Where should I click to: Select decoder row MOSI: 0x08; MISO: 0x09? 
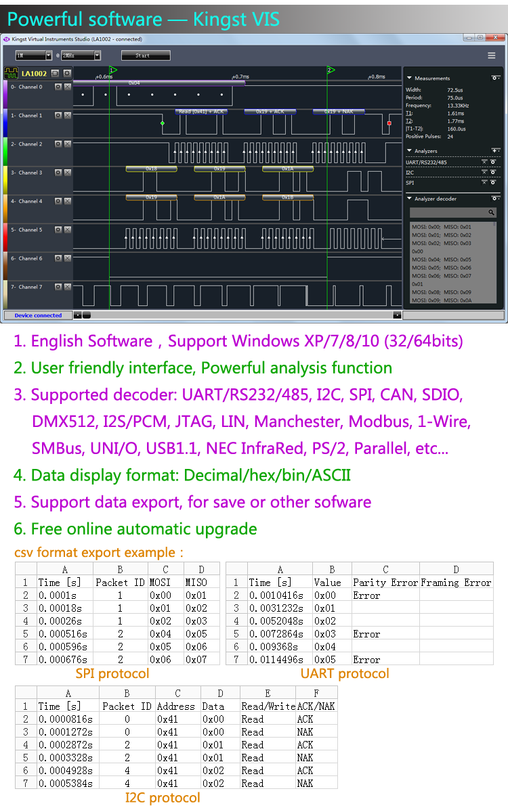[x=442, y=292]
